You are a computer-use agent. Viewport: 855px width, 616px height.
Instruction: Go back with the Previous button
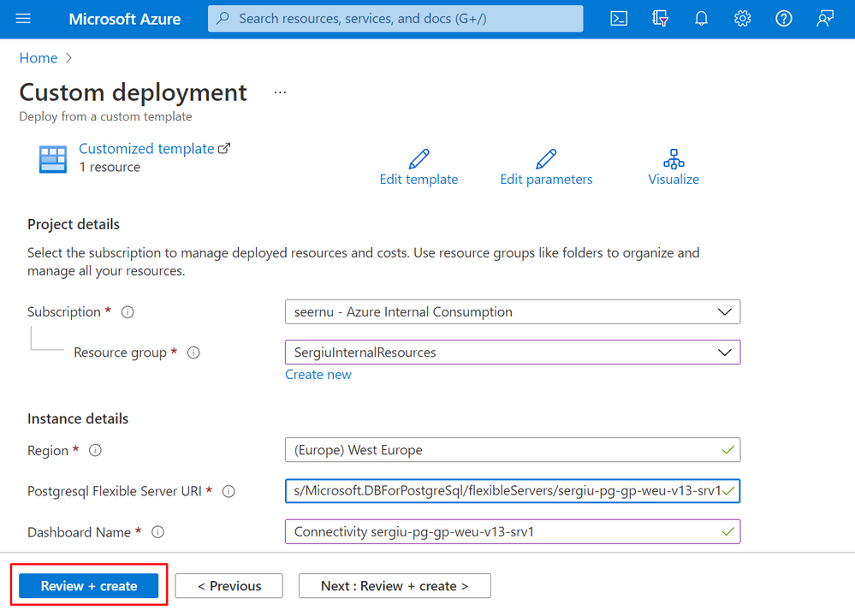(x=229, y=586)
